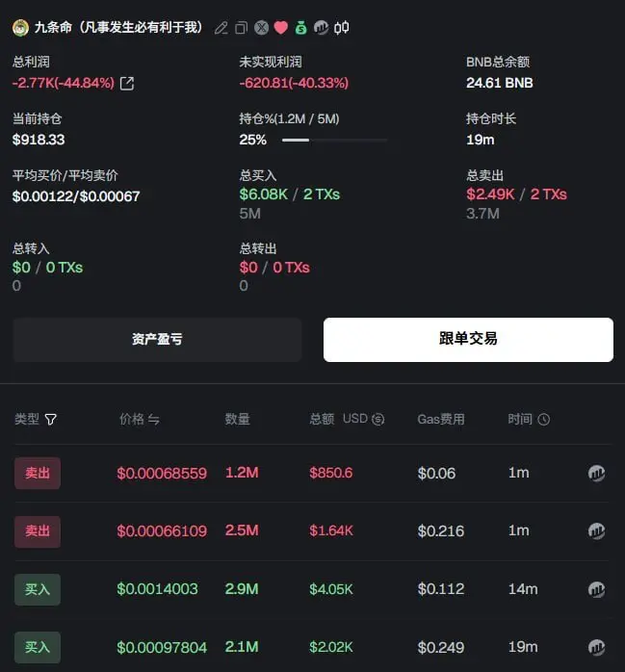Viewport: 625px width, 672px height.
Task: Click the green money bag icon
Action: tap(300, 27)
